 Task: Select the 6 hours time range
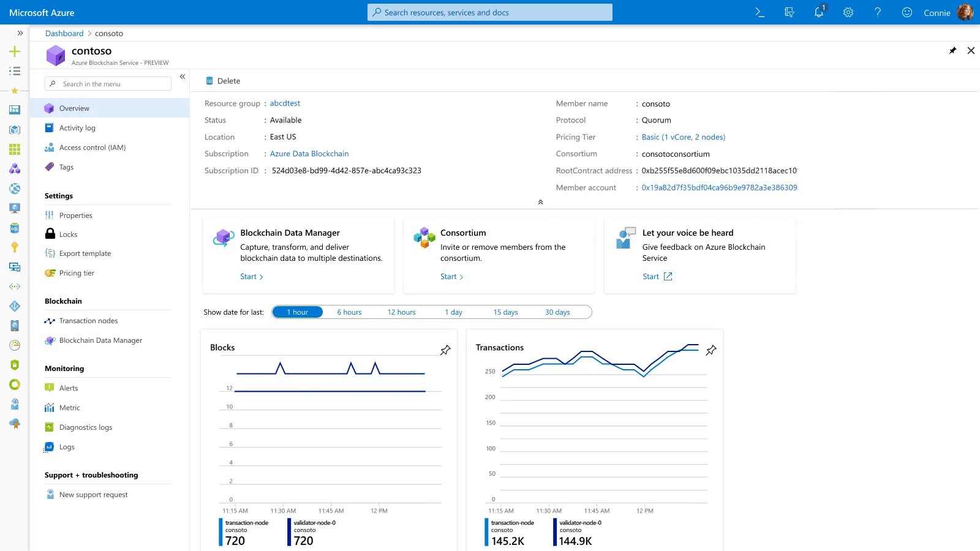coord(349,312)
